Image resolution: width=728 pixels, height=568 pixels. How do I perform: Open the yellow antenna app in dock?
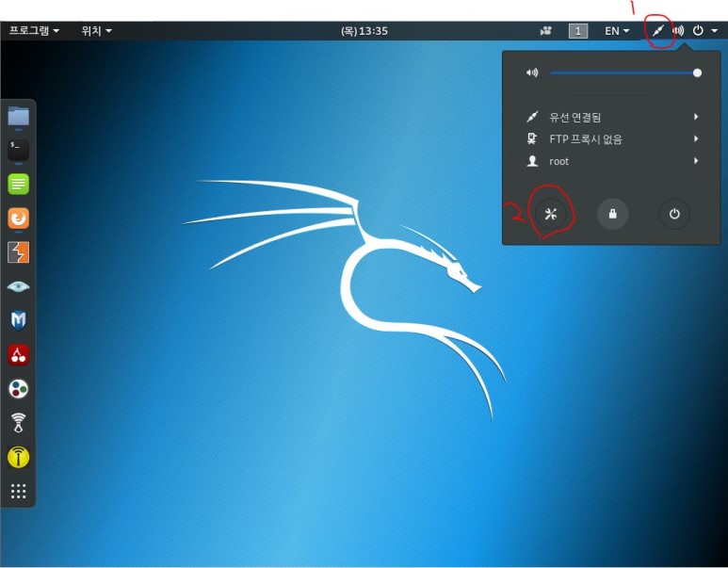click(x=19, y=457)
